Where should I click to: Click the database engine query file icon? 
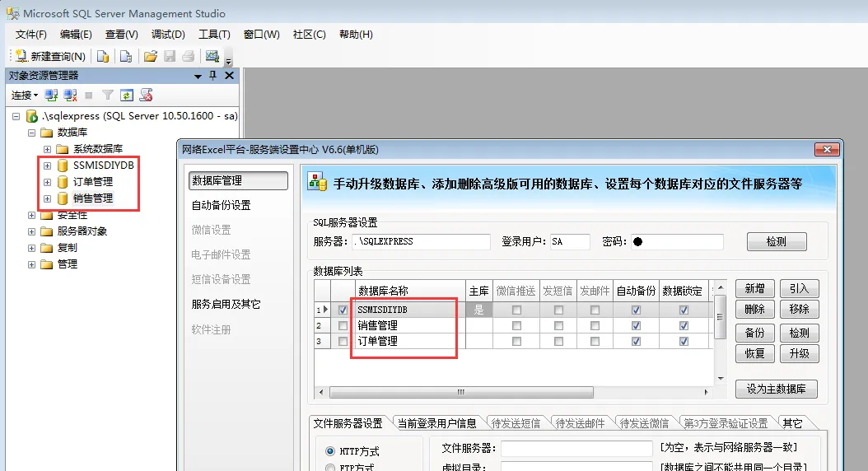103,56
